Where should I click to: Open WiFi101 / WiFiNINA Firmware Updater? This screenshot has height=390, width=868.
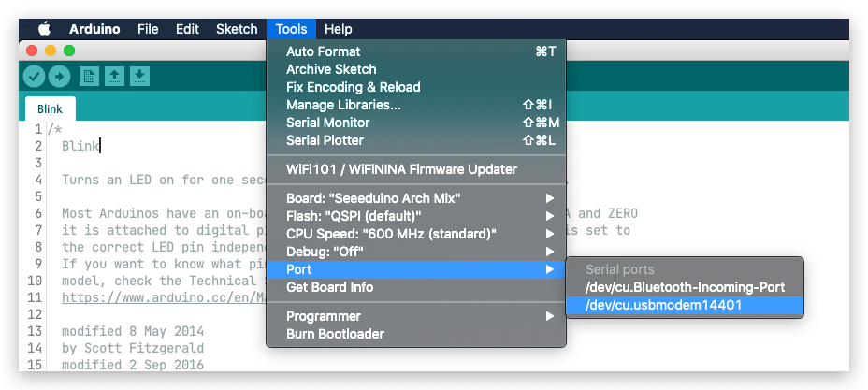(x=416, y=169)
